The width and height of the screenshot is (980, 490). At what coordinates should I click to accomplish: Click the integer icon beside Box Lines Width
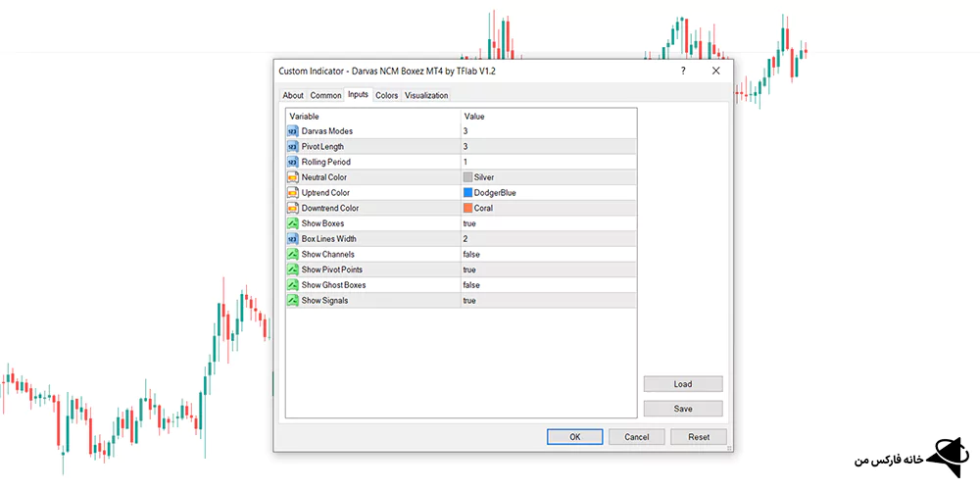(x=292, y=239)
